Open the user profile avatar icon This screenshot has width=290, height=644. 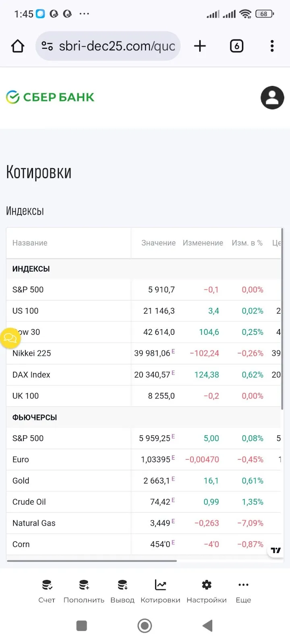click(272, 97)
